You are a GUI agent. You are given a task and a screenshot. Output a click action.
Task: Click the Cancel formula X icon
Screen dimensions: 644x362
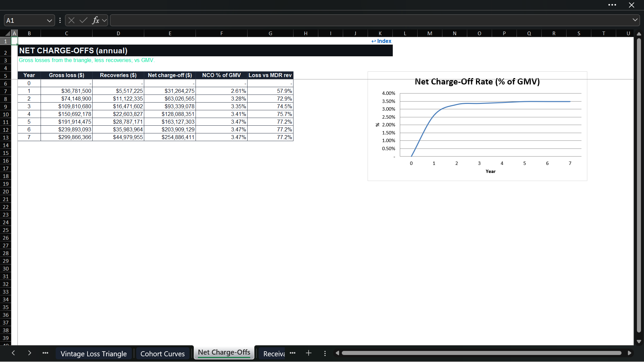[x=71, y=20]
